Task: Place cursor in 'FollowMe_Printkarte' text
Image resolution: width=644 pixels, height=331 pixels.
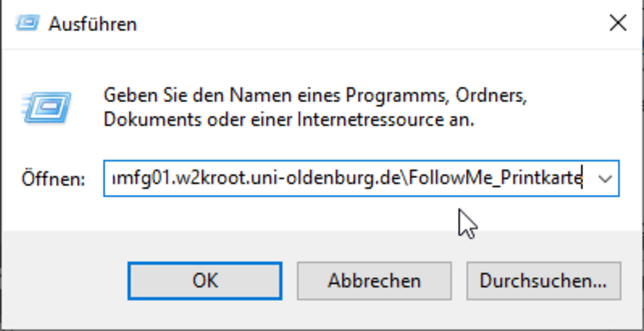Action: click(493, 179)
